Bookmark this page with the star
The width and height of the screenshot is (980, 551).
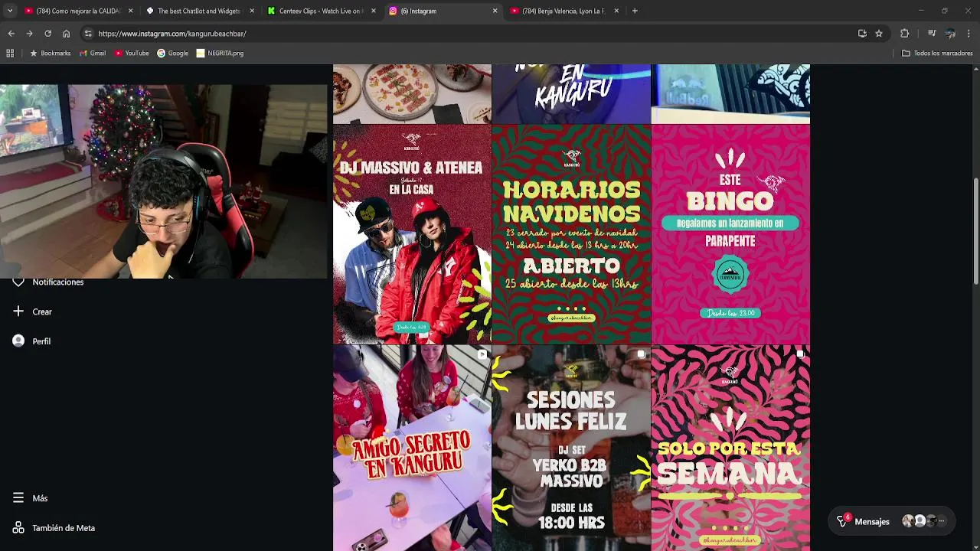[879, 34]
